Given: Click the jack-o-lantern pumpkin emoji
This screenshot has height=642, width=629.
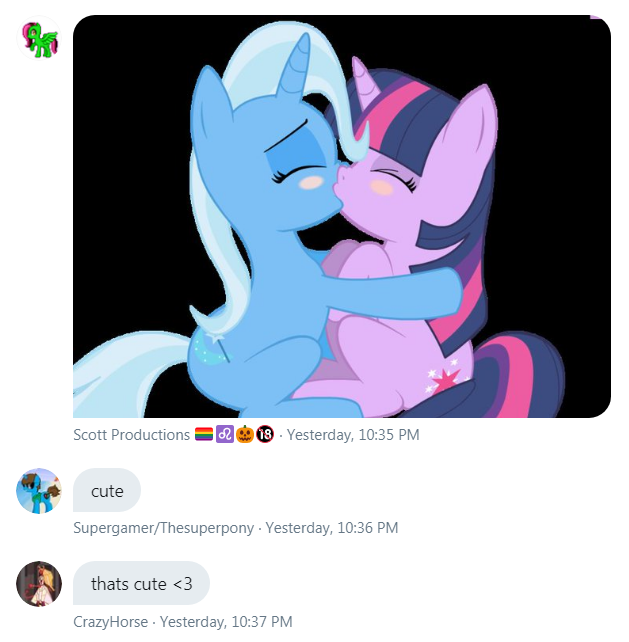Looking at the screenshot, I should click(244, 434).
